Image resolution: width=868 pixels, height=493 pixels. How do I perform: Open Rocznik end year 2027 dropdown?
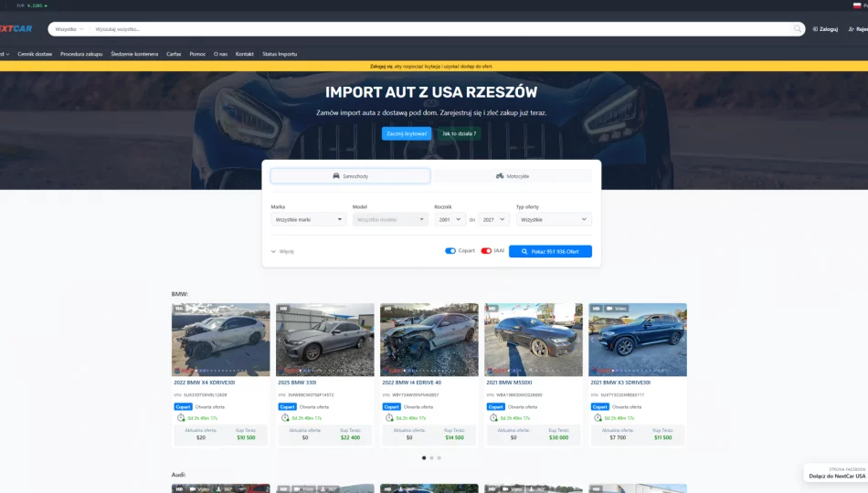pyautogui.click(x=493, y=220)
